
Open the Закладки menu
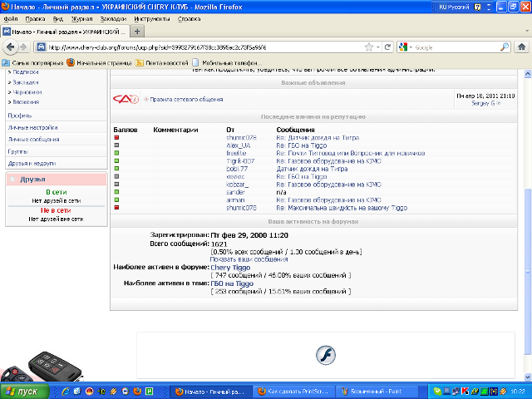pos(113,19)
